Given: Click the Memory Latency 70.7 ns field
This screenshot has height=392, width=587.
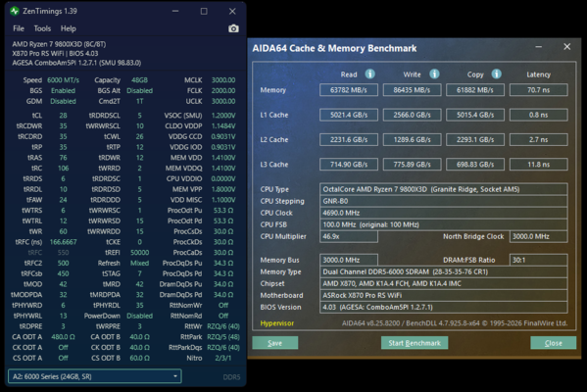Looking at the screenshot, I should (538, 90).
